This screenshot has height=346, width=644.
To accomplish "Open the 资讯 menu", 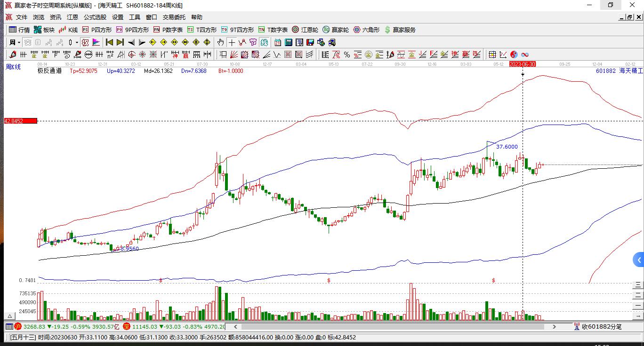I will (56, 17).
